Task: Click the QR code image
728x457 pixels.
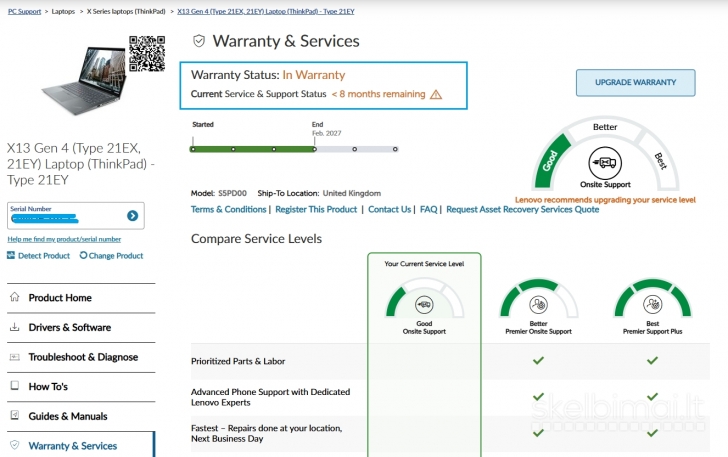Action: (x=147, y=54)
